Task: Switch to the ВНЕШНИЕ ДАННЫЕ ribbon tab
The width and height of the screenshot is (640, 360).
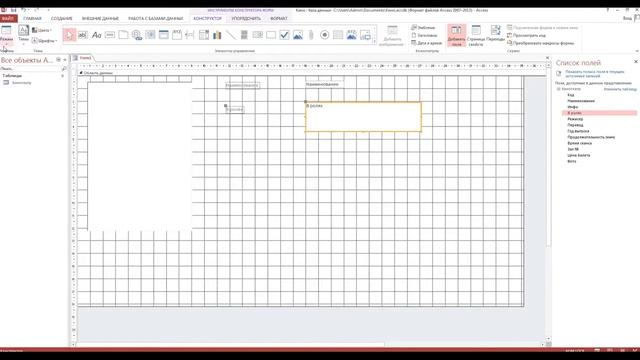Action: pos(100,18)
